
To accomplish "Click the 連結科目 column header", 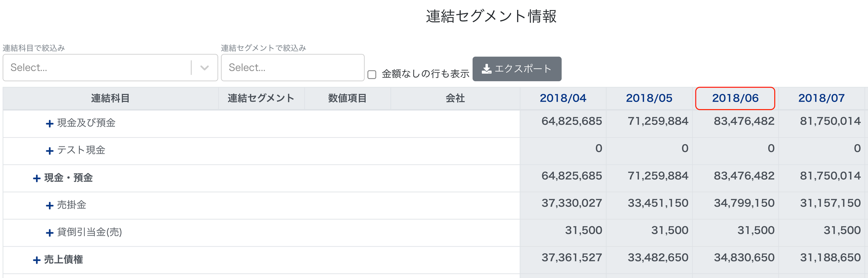I will (x=110, y=99).
